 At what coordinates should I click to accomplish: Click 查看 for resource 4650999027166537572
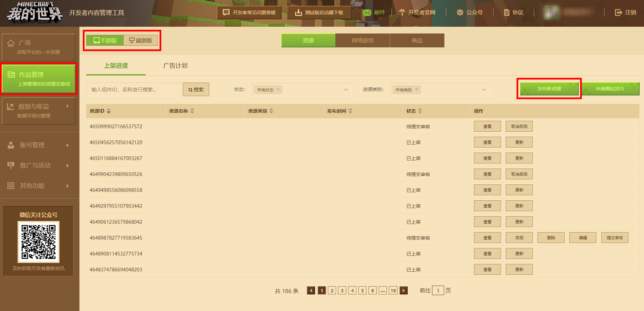pyautogui.click(x=487, y=127)
